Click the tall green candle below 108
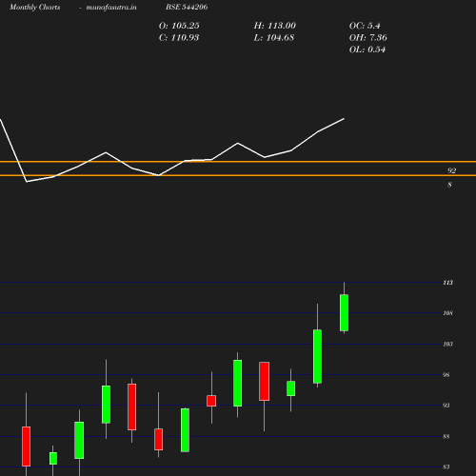 pos(317,356)
